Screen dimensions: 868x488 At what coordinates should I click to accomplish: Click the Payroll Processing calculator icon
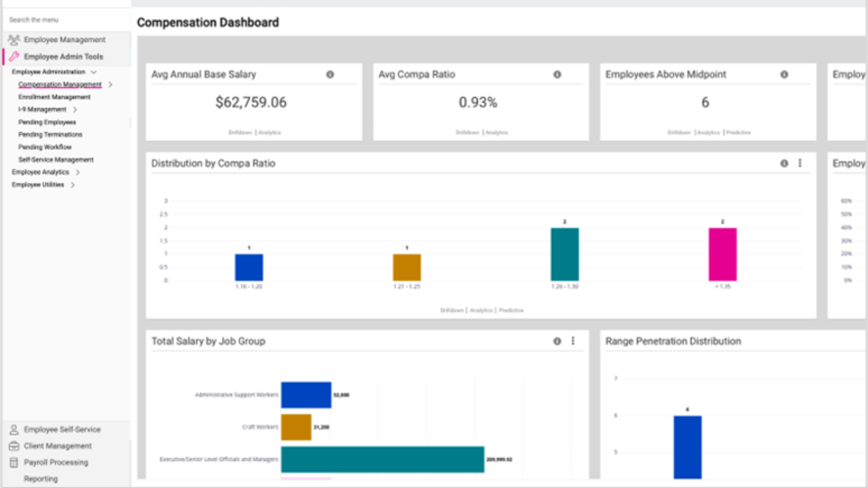14,462
